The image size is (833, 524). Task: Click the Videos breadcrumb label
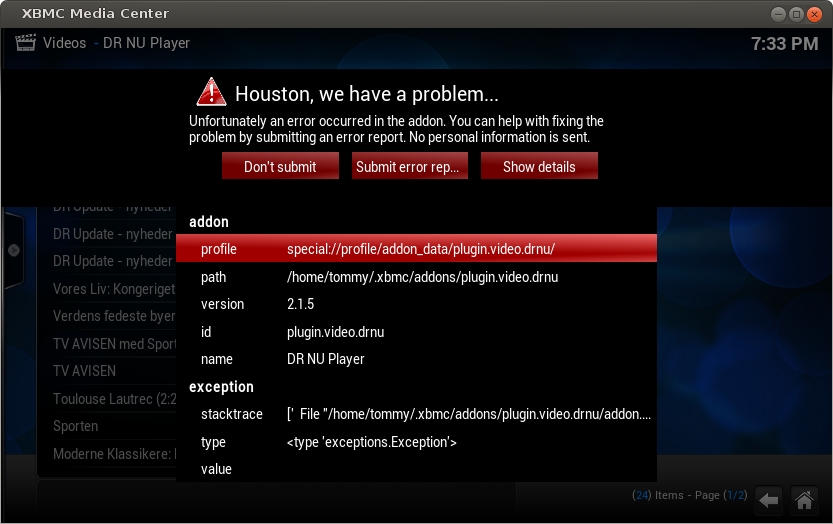(64, 43)
